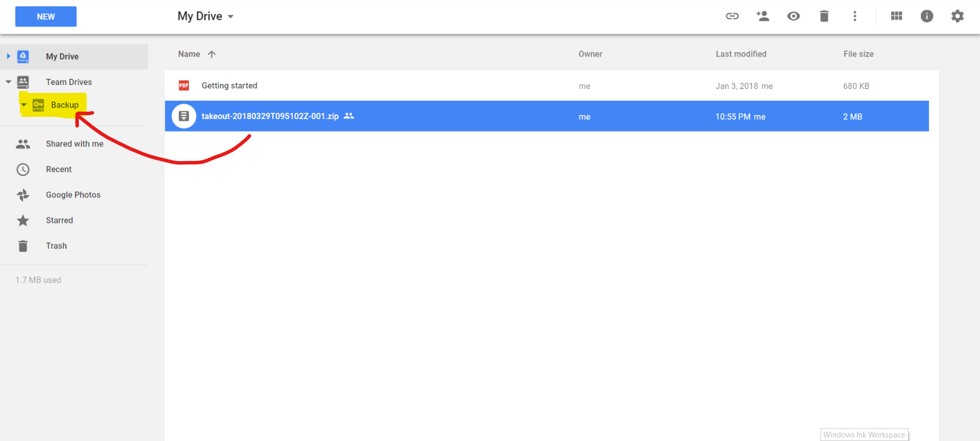
Task: Open Google Photos in the sidebar
Action: pos(74,195)
